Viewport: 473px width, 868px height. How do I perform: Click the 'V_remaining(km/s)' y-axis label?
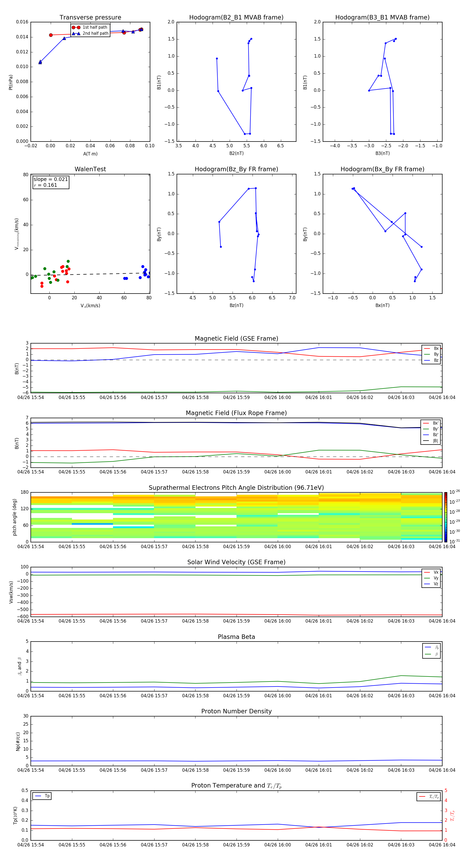pyautogui.click(x=17, y=234)
